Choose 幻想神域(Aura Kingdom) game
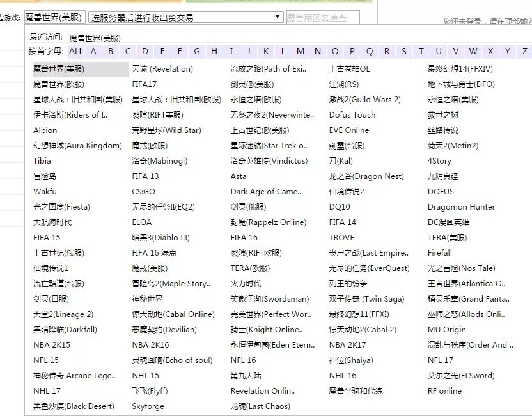The width and height of the screenshot is (532, 416). tap(77, 146)
